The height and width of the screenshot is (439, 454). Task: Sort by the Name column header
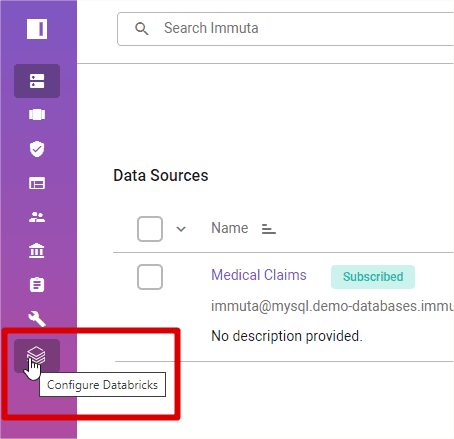click(x=230, y=228)
